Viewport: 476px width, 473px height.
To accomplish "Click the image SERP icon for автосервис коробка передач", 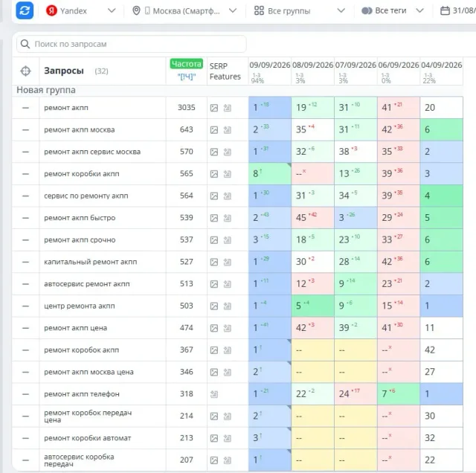I will [214, 460].
